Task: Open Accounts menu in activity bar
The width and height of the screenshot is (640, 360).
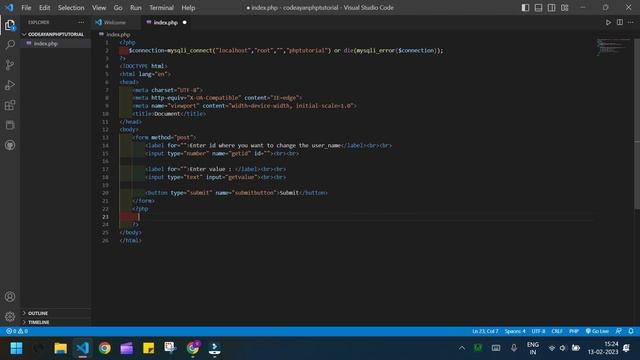Action: click(x=10, y=297)
